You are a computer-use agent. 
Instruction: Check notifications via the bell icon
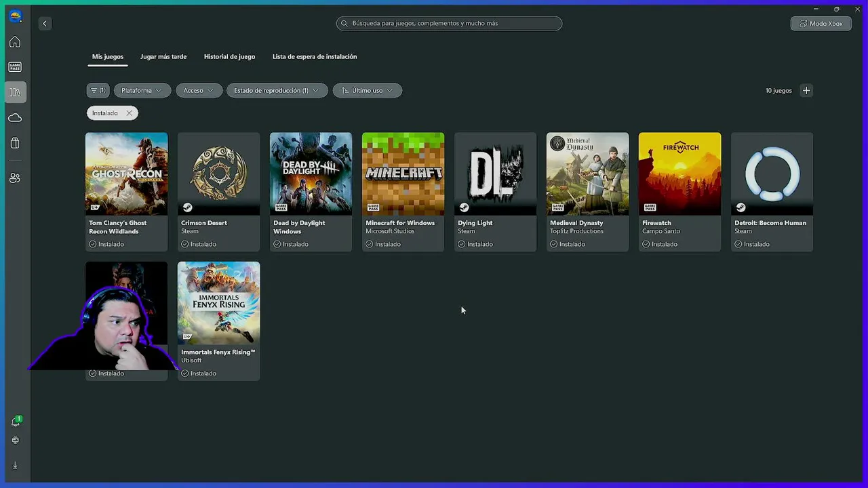click(16, 422)
